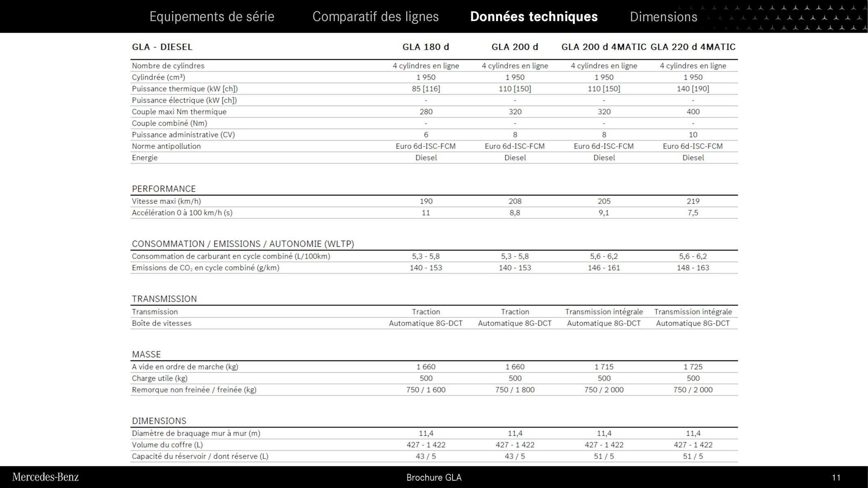Click the GLA 180 d column header

(426, 47)
